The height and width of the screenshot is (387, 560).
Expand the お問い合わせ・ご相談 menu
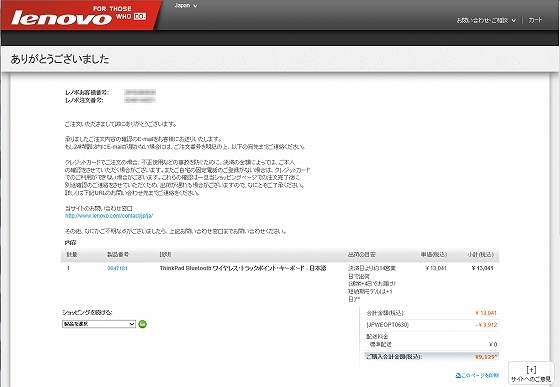pyautogui.click(x=486, y=20)
